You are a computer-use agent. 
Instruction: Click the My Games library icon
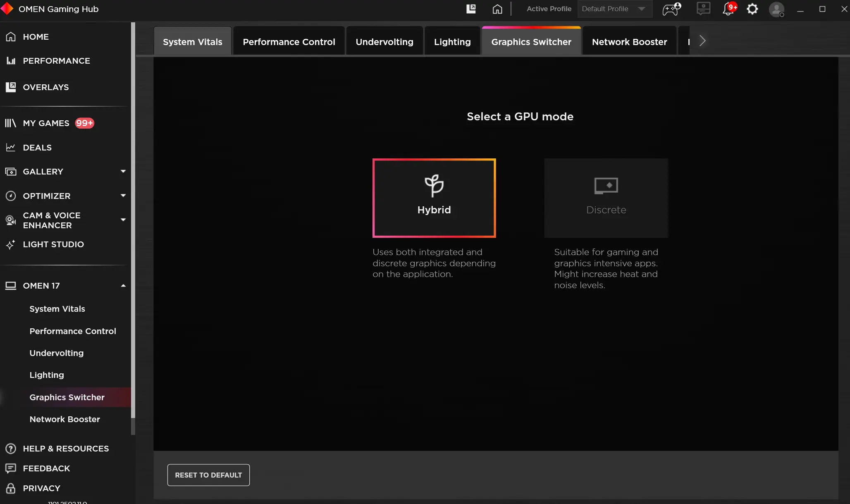(x=10, y=123)
